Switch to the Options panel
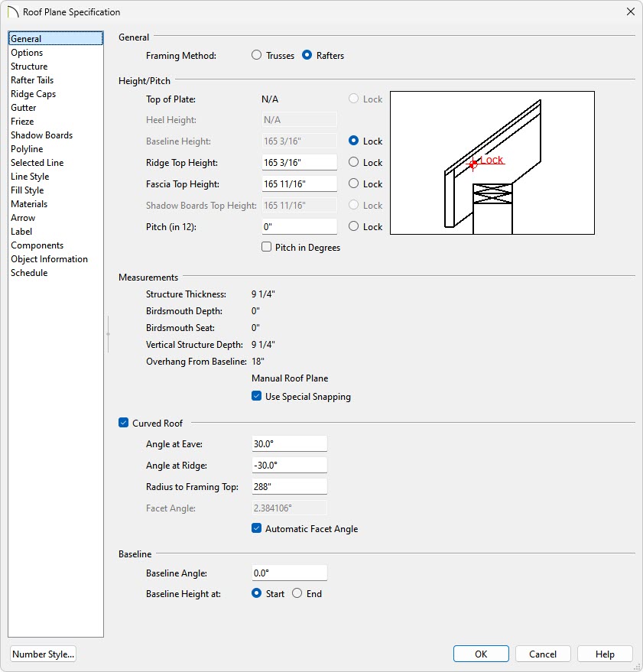 pyautogui.click(x=56, y=52)
